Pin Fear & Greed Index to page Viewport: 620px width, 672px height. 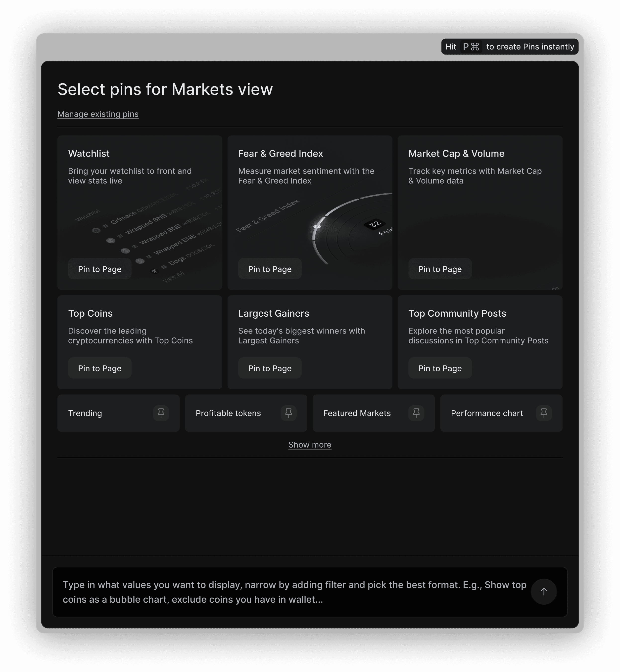[x=270, y=269]
